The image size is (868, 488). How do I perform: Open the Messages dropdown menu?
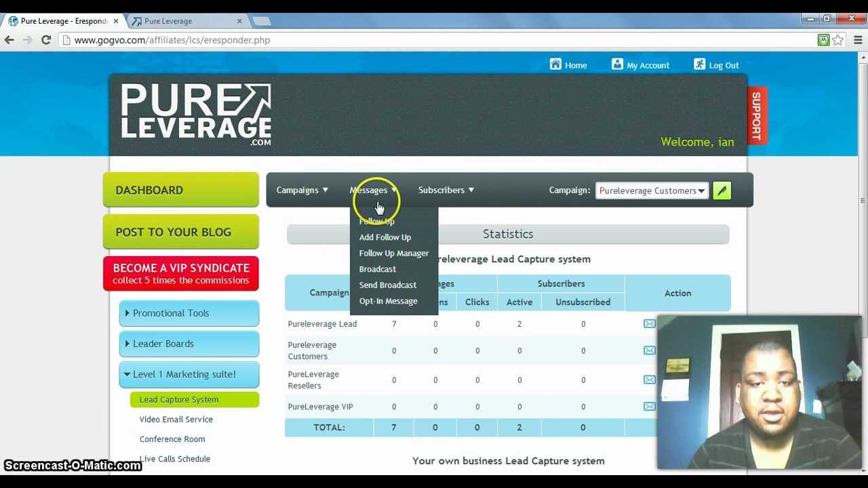click(373, 190)
